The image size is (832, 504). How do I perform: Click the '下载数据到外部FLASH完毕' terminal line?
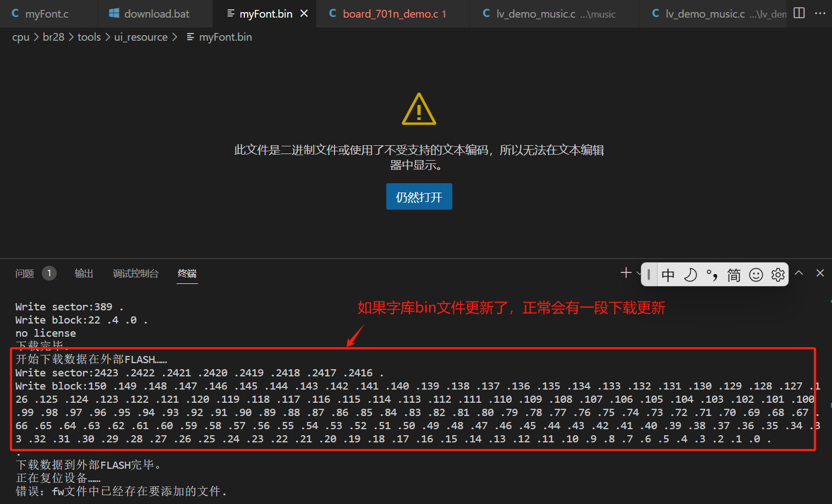[88, 465]
